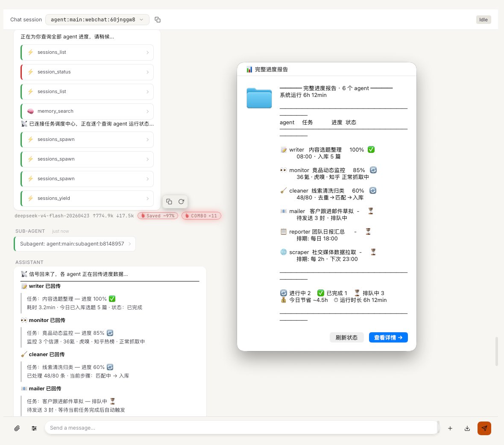Copy the chat session ID
Image resolution: width=504 pixels, height=445 pixels.
click(158, 20)
